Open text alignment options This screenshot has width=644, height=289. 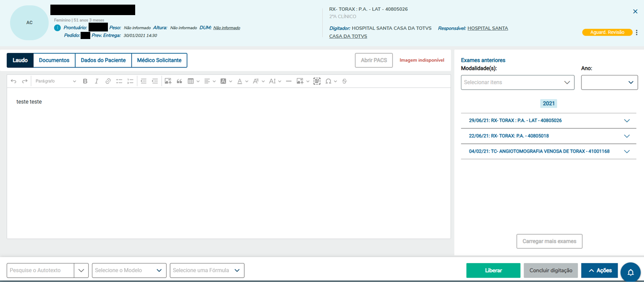pyautogui.click(x=210, y=81)
